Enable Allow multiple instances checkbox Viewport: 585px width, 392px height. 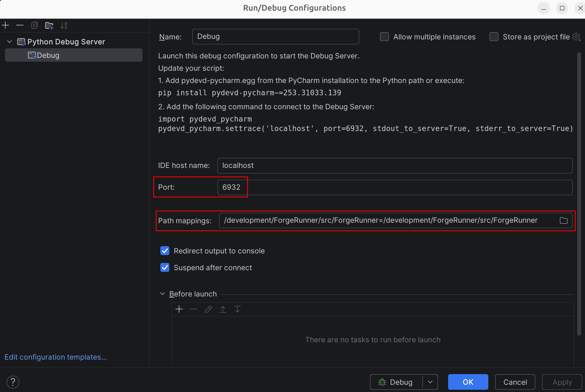[x=384, y=37]
